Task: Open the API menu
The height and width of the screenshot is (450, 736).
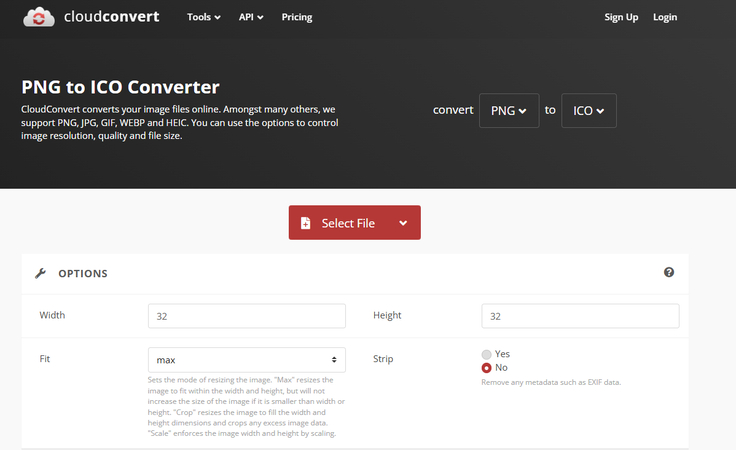Action: click(251, 17)
